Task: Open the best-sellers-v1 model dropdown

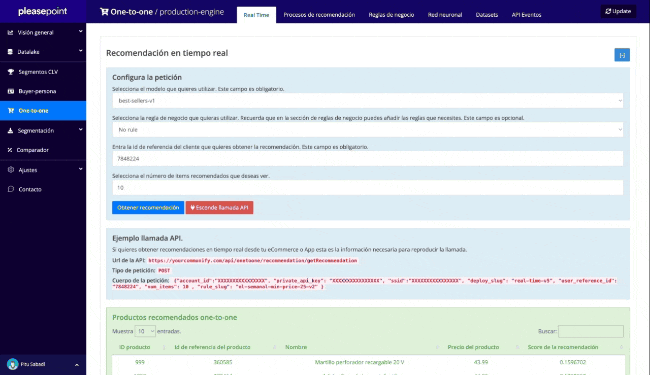Action: pos(368,101)
